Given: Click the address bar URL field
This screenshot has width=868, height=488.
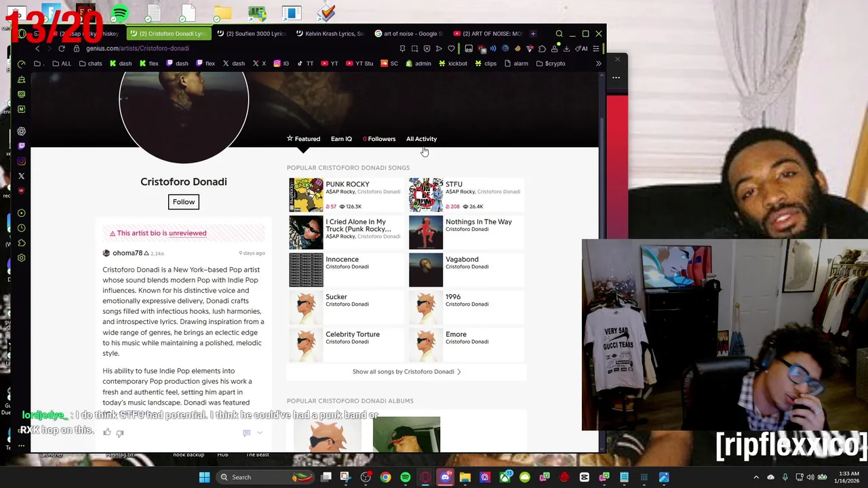Looking at the screenshot, I should [237, 49].
